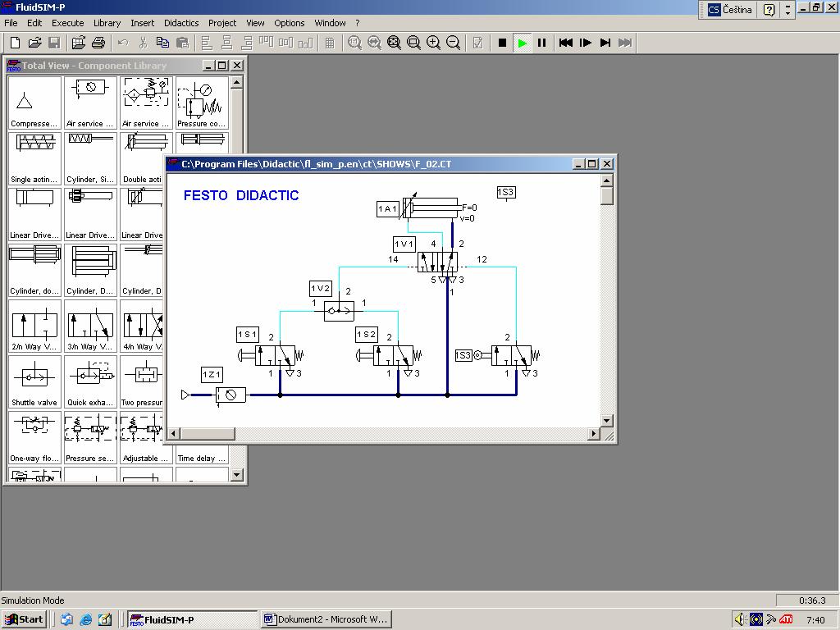Select the Pressure control component in the library
840x630 pixels.
click(202, 103)
